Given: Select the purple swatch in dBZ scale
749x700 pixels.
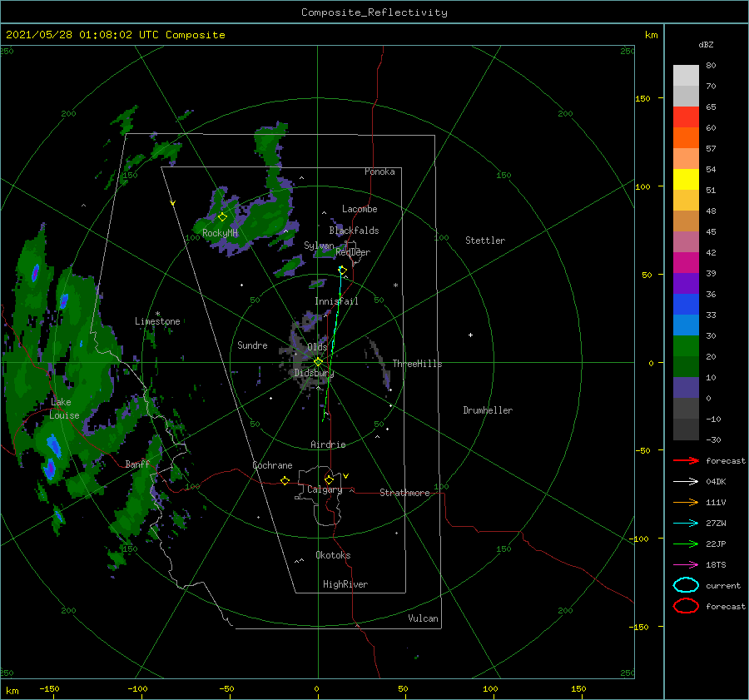Looking at the screenshot, I should (x=686, y=284).
